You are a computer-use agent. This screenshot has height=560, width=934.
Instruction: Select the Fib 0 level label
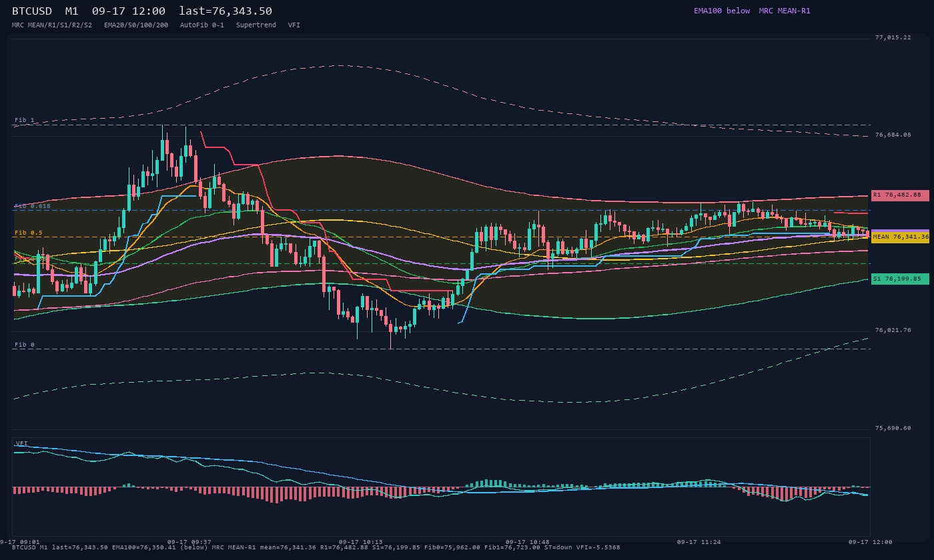[x=25, y=345]
